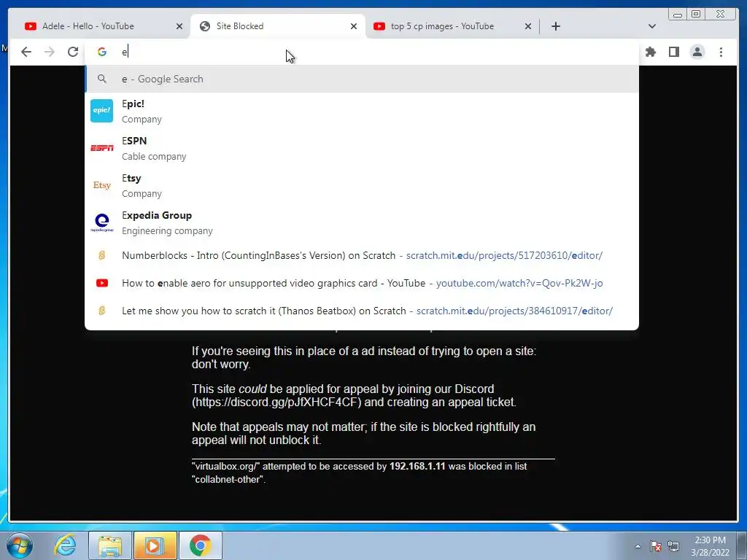Click the "collabnet-other" list name
Viewport: 747px width, 560px height.
pos(228,480)
